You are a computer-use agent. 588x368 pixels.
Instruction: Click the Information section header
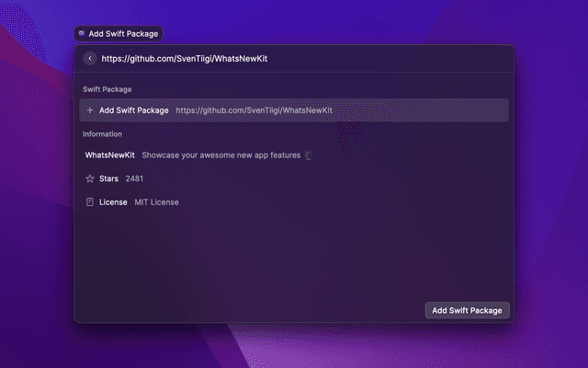[102, 133]
